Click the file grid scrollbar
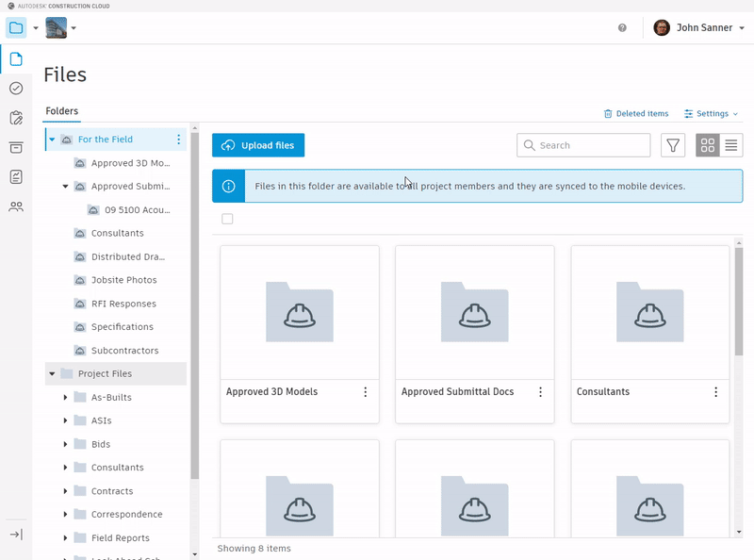The height and width of the screenshot is (560, 754). (x=739, y=302)
